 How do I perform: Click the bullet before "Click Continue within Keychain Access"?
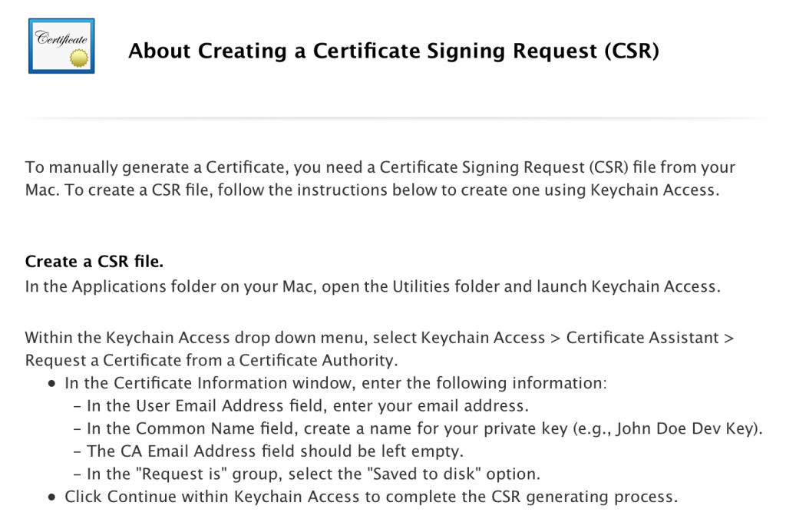[51, 497]
